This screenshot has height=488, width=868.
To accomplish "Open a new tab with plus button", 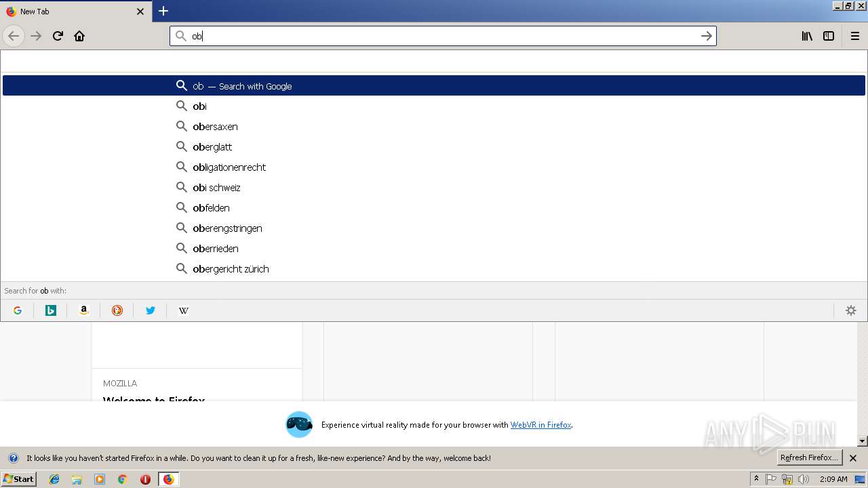I will pyautogui.click(x=163, y=11).
